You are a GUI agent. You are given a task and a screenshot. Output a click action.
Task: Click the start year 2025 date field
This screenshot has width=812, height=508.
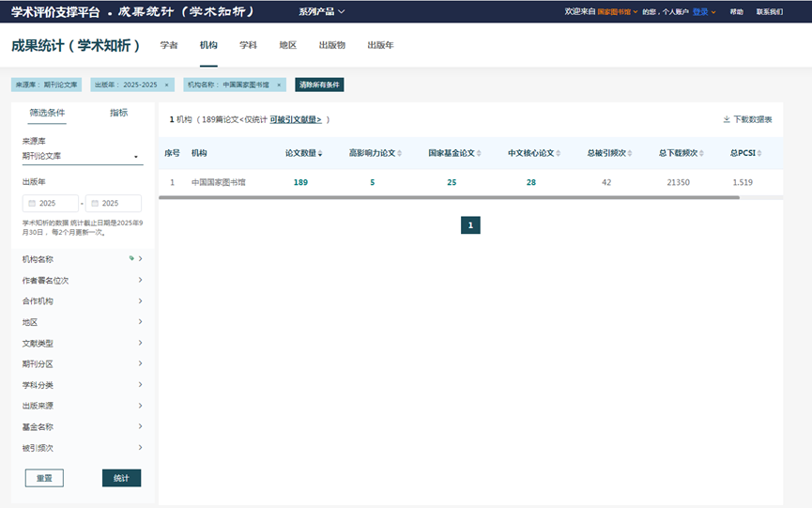pos(50,203)
